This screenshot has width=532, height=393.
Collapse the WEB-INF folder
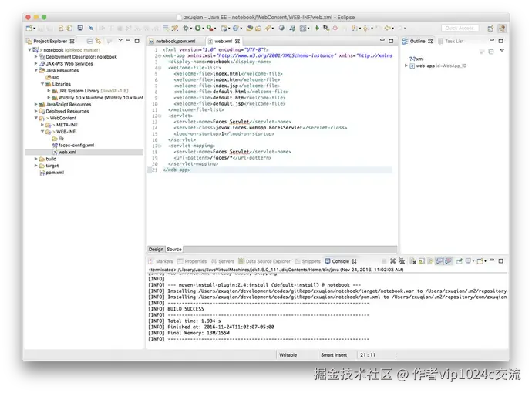[x=42, y=131]
